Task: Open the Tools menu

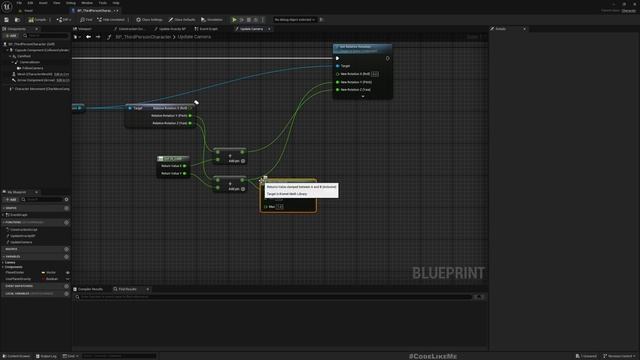Action: [102, 3]
